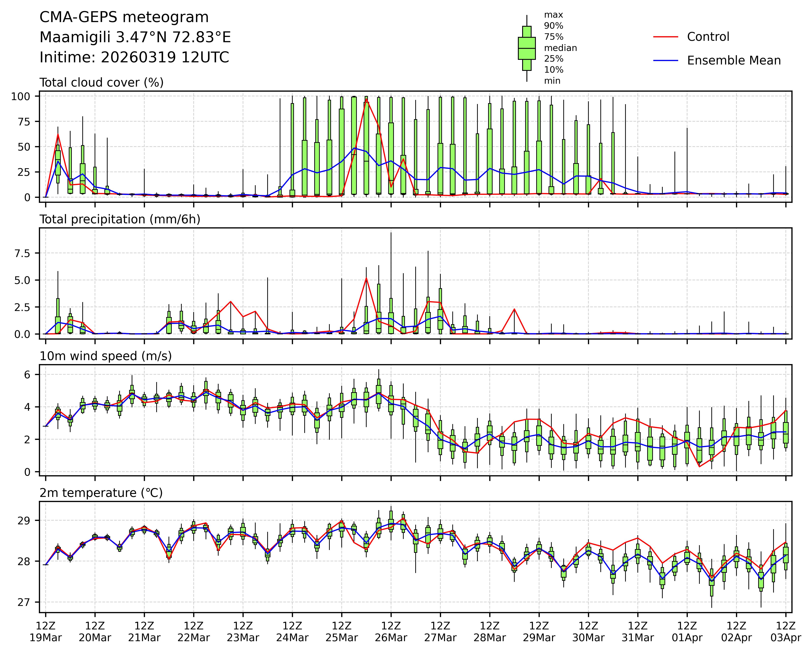This screenshot has height=654, width=812.
Task: Click the 12Z 26Mar x-axis label
Action: pyautogui.click(x=391, y=632)
